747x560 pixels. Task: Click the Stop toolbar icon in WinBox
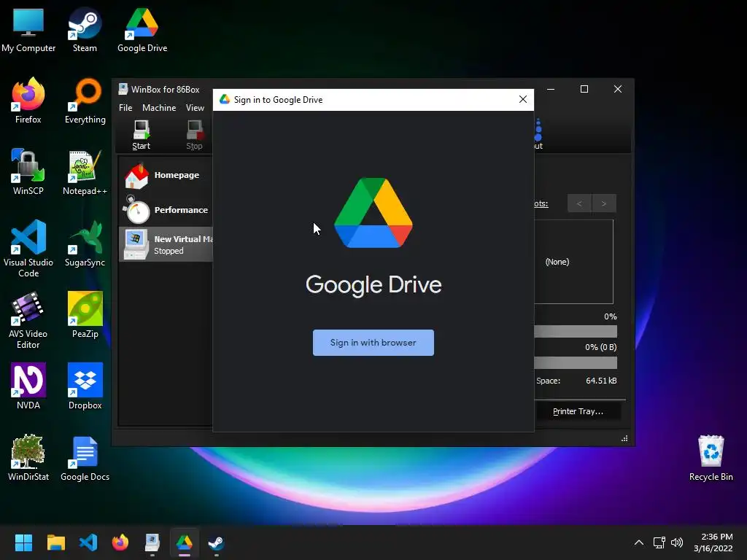click(194, 135)
